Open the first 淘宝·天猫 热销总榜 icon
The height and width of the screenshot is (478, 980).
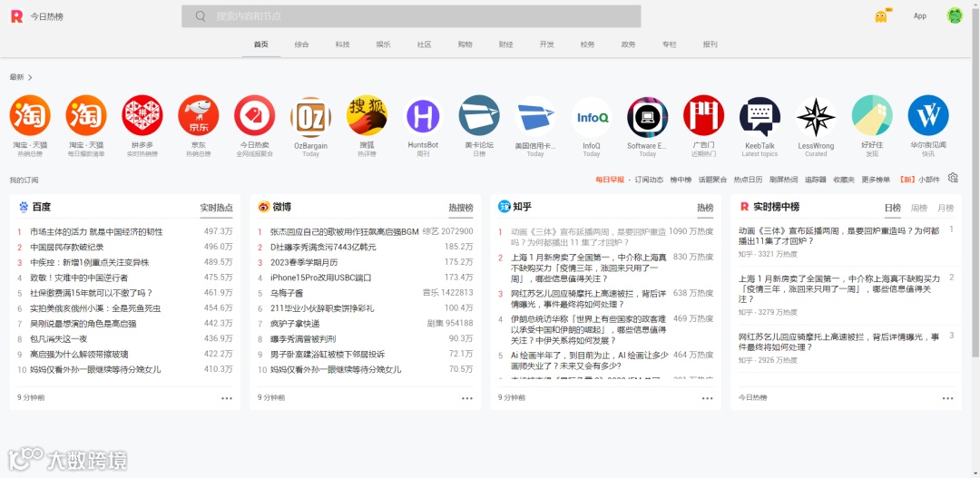tap(30, 115)
